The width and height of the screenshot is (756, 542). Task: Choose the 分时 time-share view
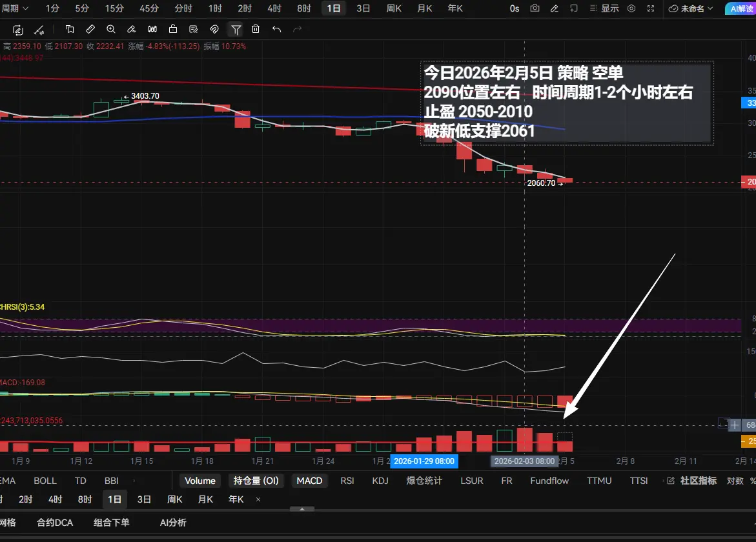(x=183, y=8)
